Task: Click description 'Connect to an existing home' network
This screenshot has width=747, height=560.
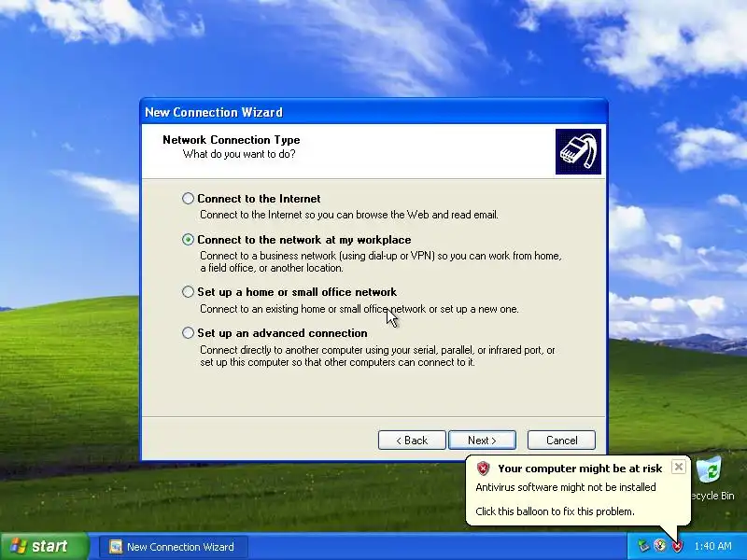Action: click(x=359, y=309)
